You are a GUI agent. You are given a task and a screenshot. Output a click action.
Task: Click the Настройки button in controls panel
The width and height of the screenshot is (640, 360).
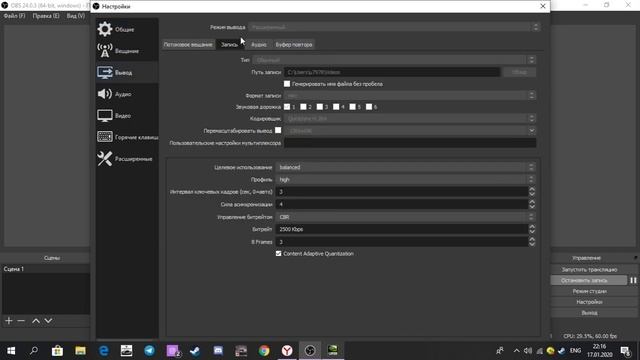589,302
